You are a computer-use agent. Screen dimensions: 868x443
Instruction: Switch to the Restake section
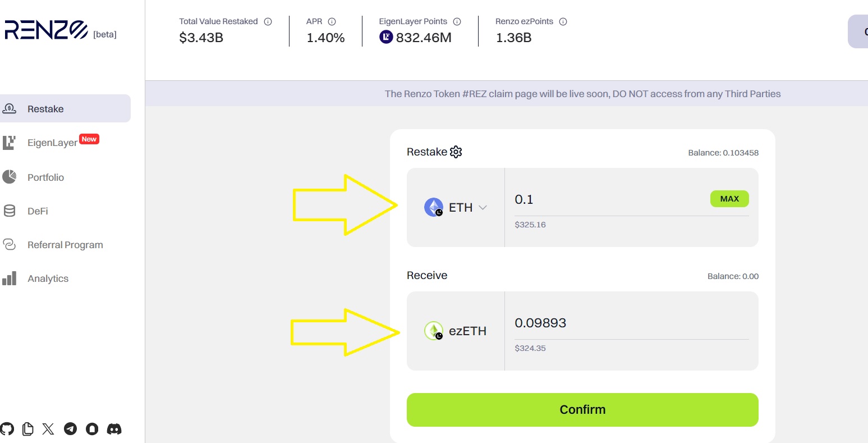point(45,108)
